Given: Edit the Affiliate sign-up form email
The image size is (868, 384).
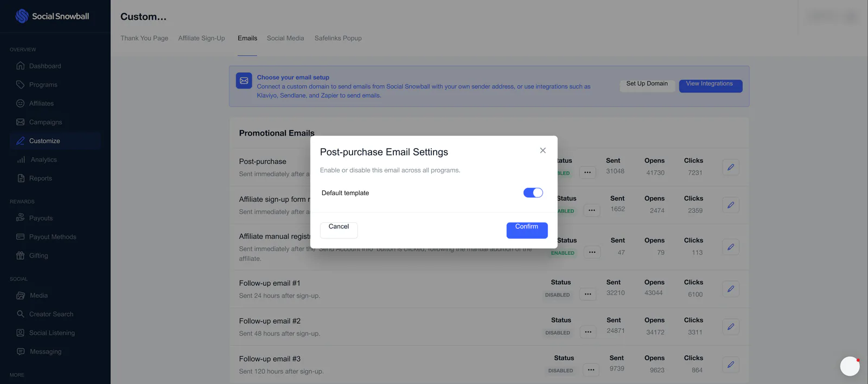Looking at the screenshot, I should (x=731, y=205).
